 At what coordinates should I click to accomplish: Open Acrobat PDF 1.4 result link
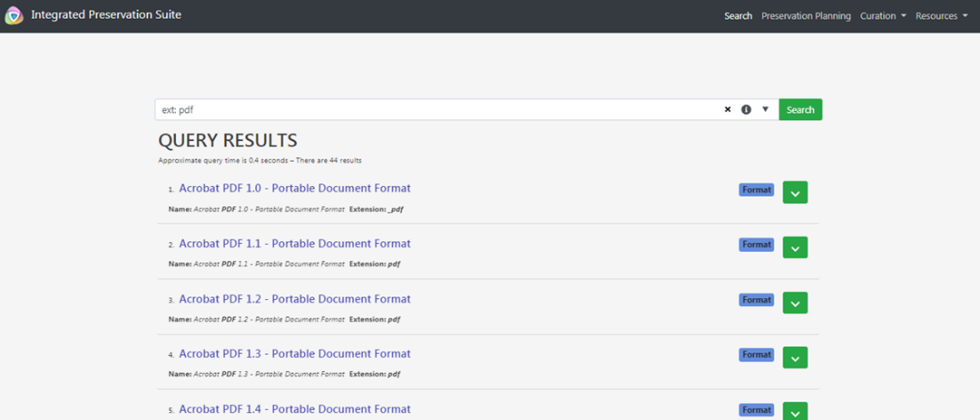[x=294, y=409]
